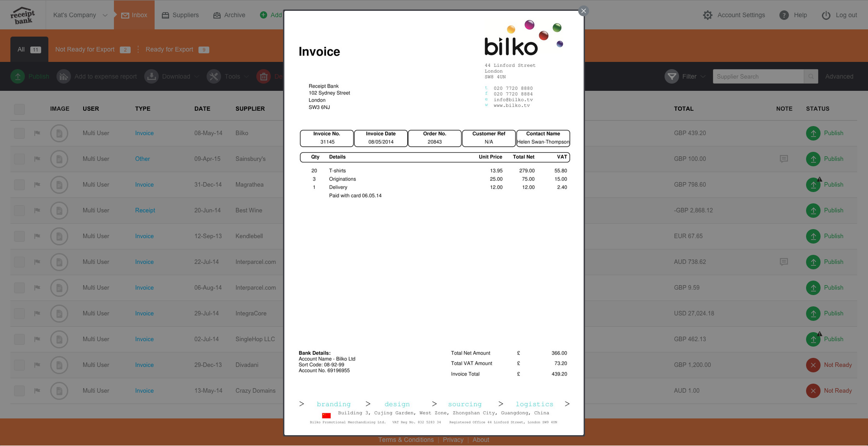868x446 pixels.
Task: Click the red Delete trash icon
Action: (264, 76)
